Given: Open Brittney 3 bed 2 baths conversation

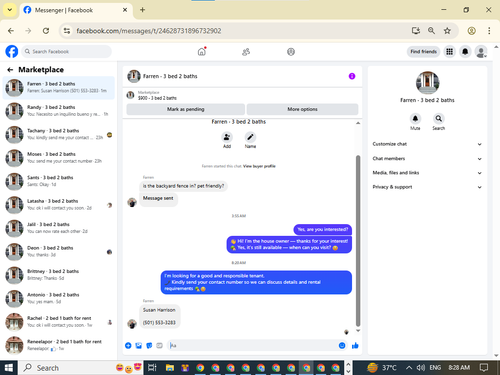Looking at the screenshot, I should coord(59,275).
